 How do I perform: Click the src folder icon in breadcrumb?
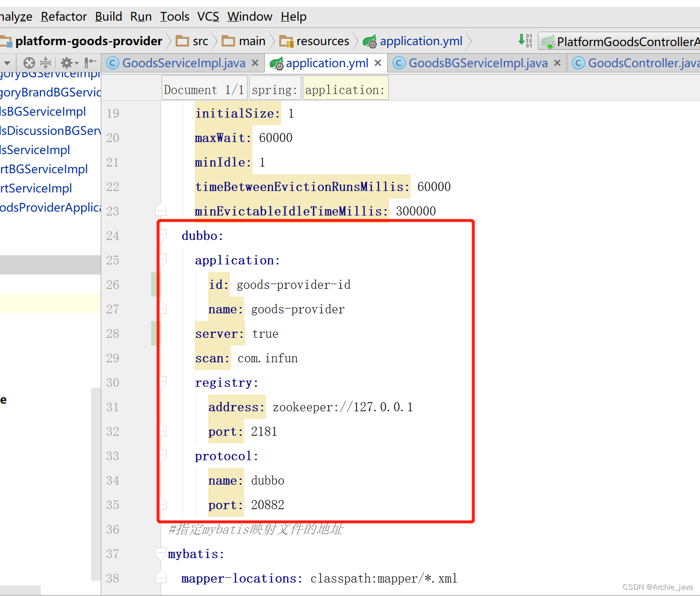182,41
